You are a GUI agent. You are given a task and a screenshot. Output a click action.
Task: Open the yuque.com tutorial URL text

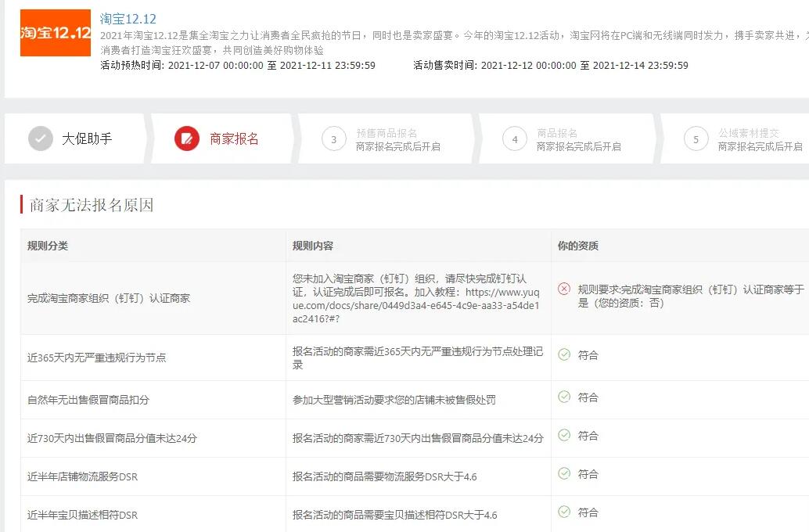pyautogui.click(x=416, y=305)
